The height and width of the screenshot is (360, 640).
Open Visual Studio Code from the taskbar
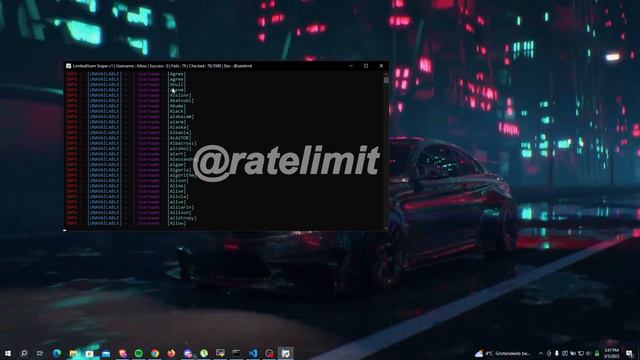[253, 353]
